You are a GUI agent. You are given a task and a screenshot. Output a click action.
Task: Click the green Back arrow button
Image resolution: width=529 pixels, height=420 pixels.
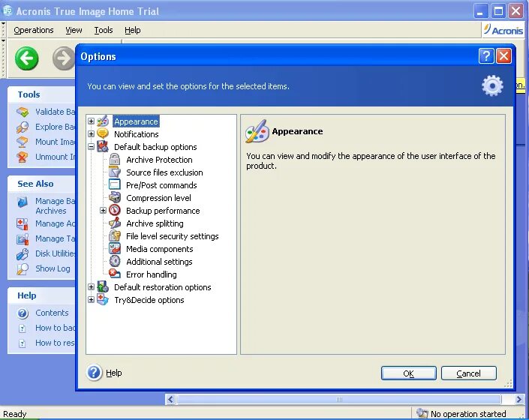coord(27,58)
